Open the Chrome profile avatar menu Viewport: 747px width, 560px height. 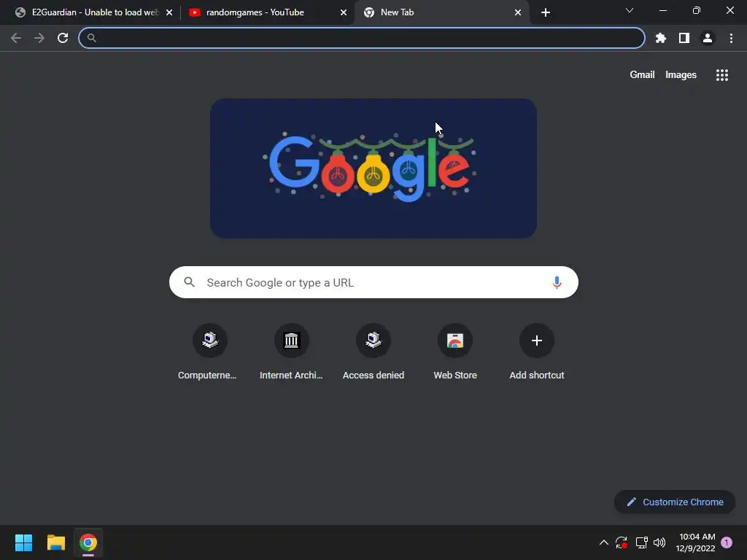pyautogui.click(x=708, y=38)
